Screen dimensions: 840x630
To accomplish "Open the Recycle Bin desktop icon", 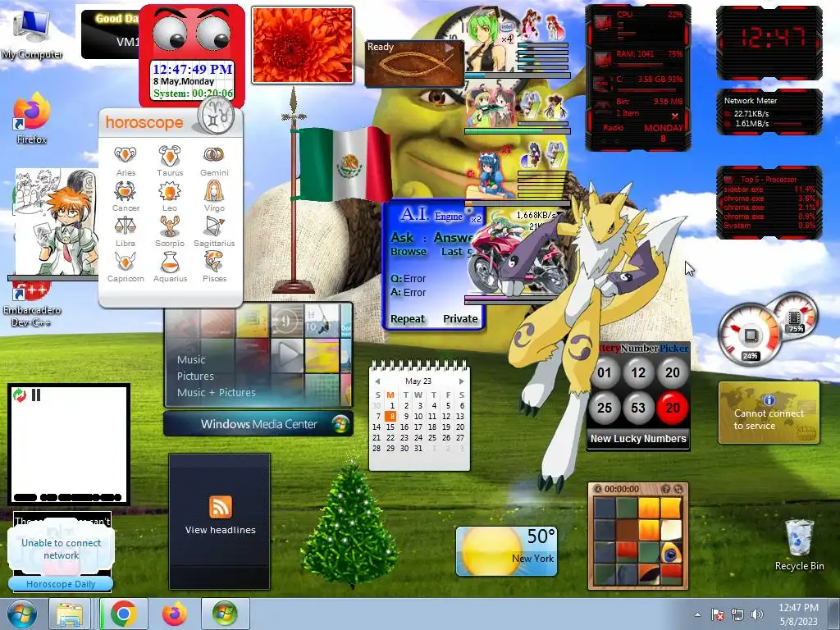I will click(x=799, y=545).
